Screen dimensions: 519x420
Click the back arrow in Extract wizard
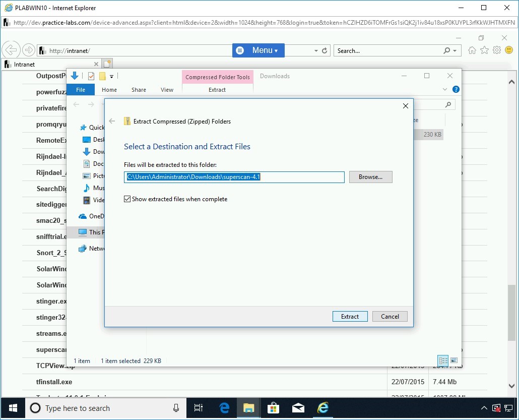coord(112,122)
